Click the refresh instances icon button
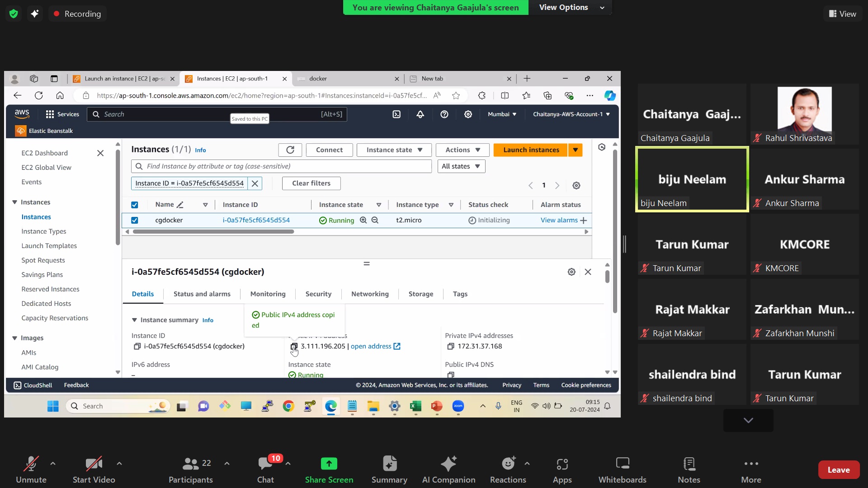This screenshot has height=488, width=868. (x=290, y=150)
